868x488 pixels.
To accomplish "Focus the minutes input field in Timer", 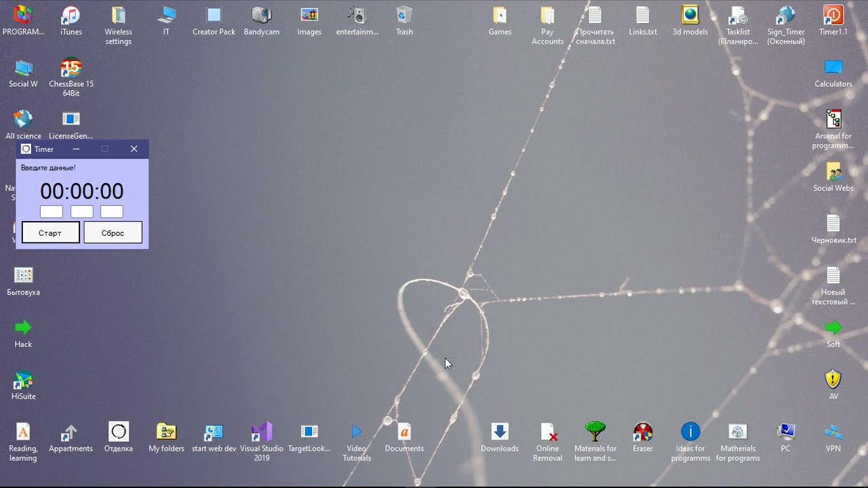I will pos(81,211).
